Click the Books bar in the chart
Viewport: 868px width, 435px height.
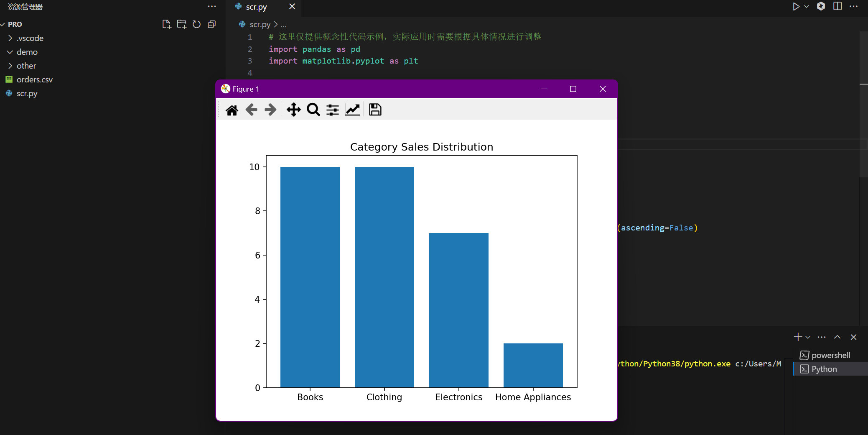[x=310, y=277]
